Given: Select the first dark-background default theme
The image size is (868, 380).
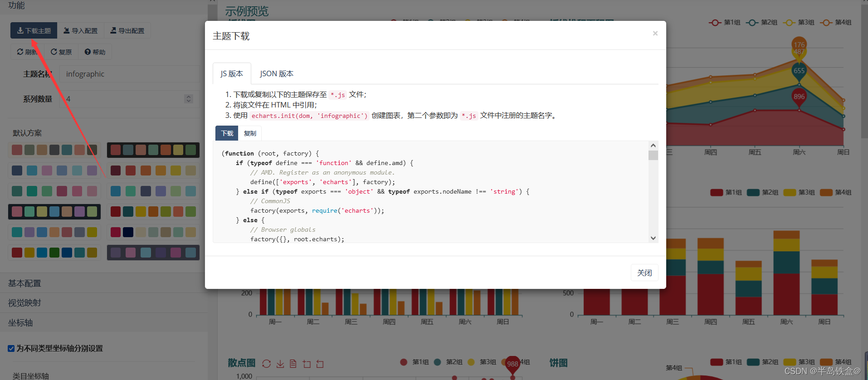Looking at the screenshot, I should click(153, 150).
